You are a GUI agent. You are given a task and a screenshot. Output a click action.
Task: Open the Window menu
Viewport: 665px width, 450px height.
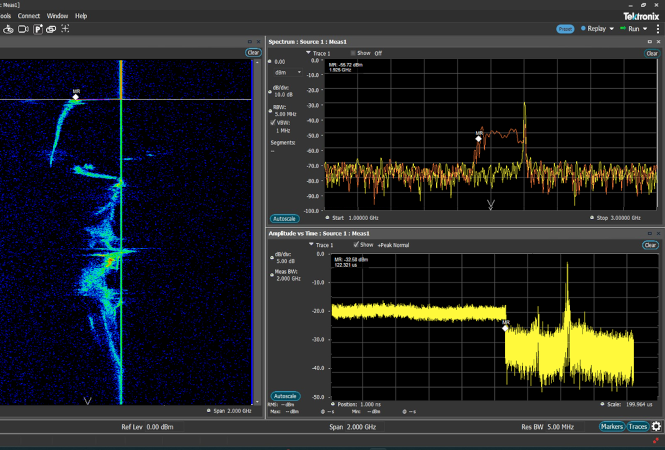(x=57, y=16)
